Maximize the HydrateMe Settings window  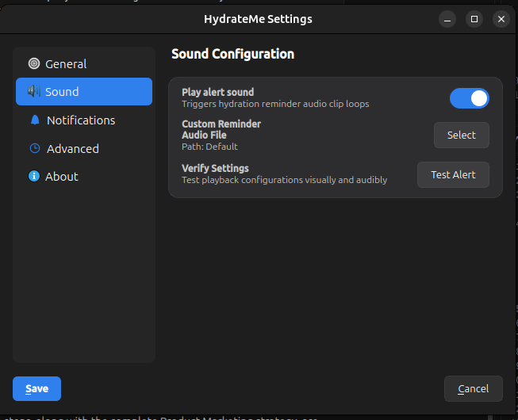[x=474, y=20]
